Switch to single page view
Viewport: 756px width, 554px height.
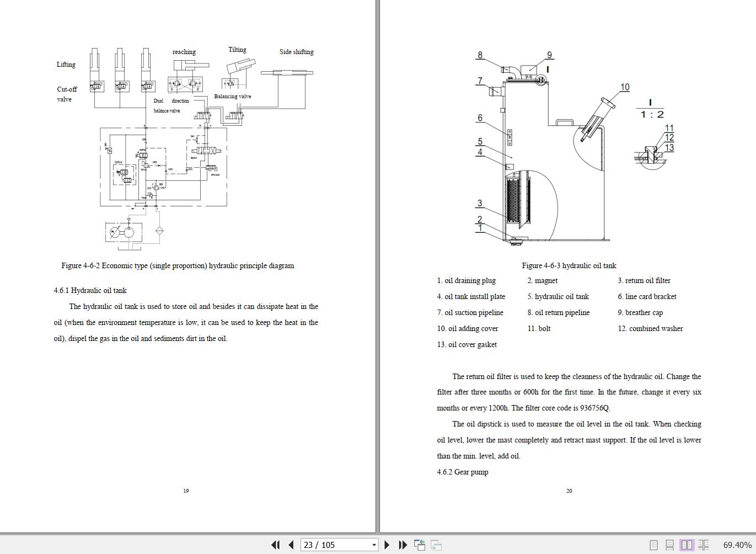tap(653, 545)
